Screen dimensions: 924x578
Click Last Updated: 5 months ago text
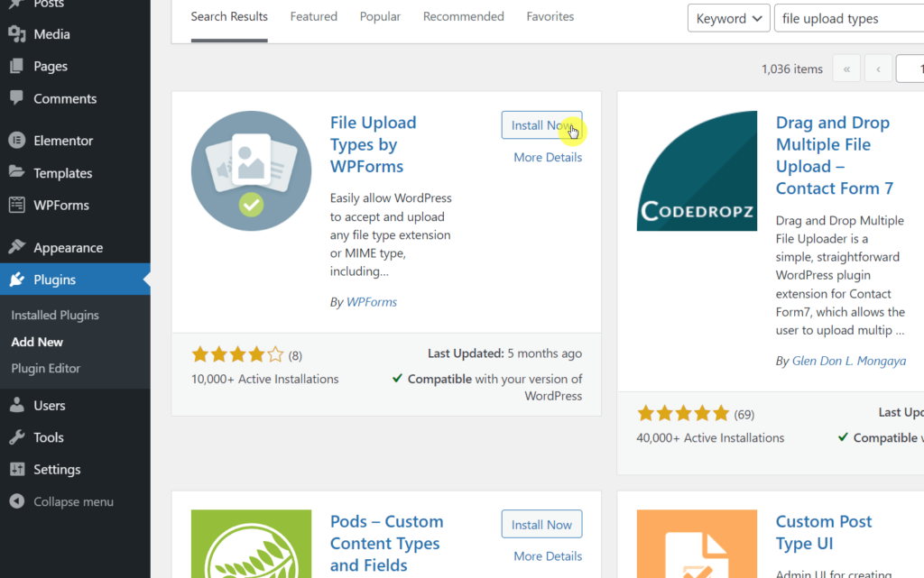[x=504, y=353]
